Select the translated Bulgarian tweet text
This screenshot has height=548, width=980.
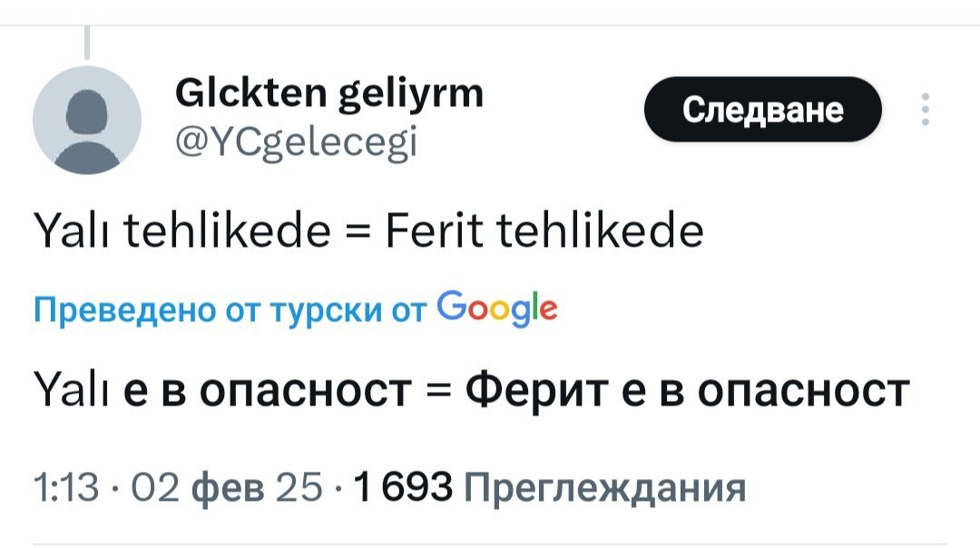coord(470,391)
